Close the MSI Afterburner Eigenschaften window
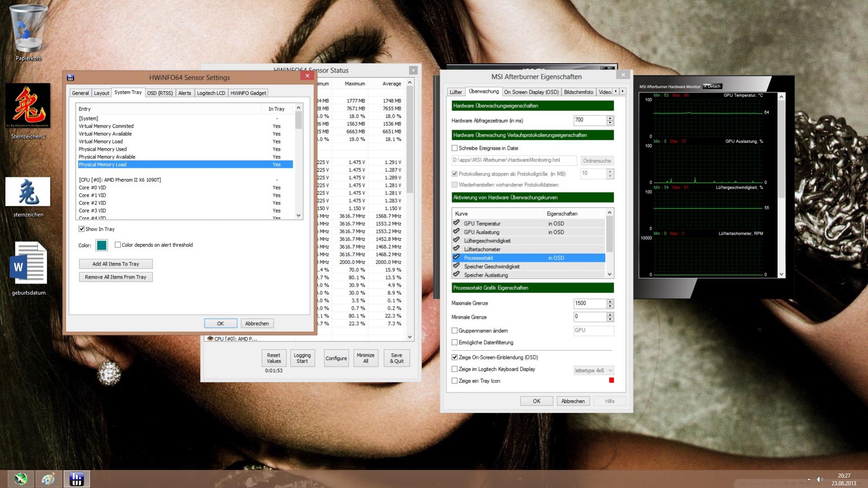This screenshot has width=868, height=488. pyautogui.click(x=623, y=75)
